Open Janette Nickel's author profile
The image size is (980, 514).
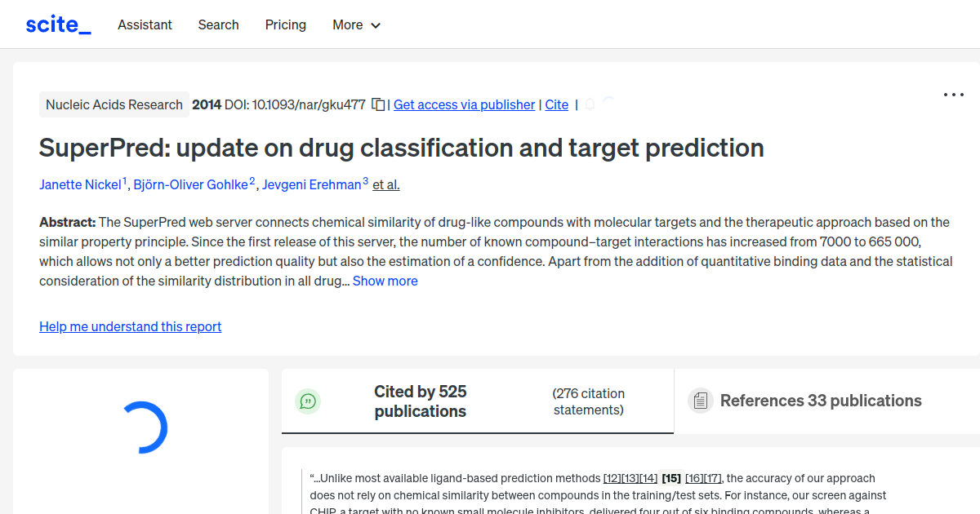click(x=80, y=184)
